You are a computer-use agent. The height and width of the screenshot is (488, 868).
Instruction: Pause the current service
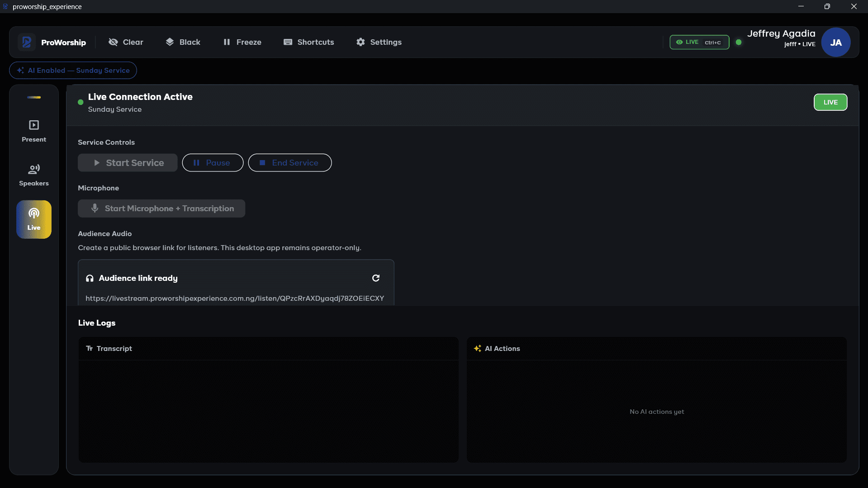point(213,163)
